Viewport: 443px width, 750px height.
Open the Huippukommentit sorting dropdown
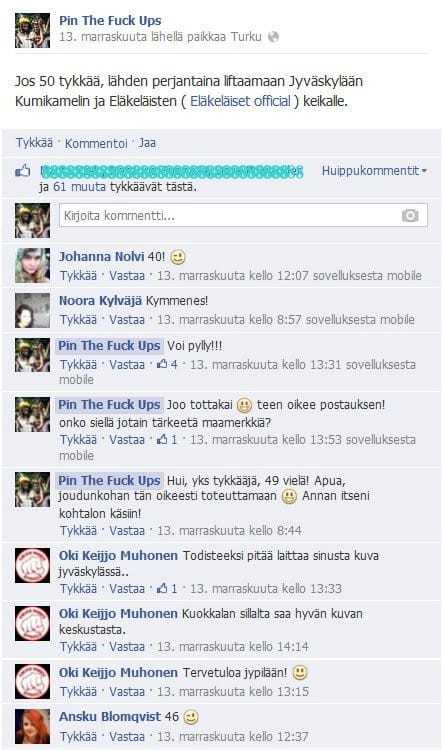[375, 171]
